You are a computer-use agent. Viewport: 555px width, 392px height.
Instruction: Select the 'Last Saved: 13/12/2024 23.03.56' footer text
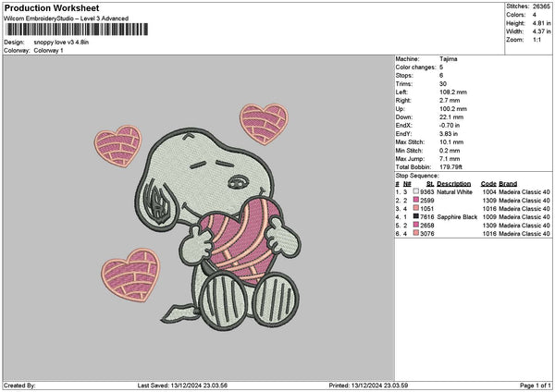pyautogui.click(x=182, y=386)
